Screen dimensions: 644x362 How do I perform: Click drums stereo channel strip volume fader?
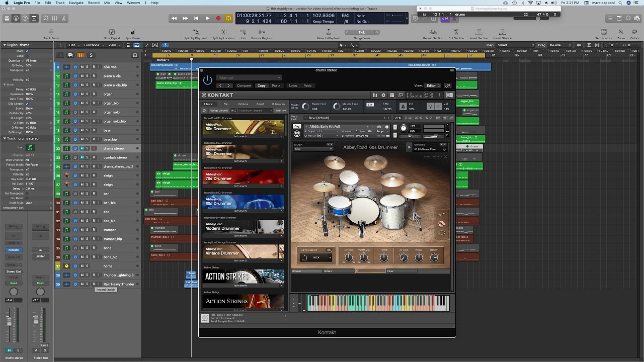(x=9, y=321)
